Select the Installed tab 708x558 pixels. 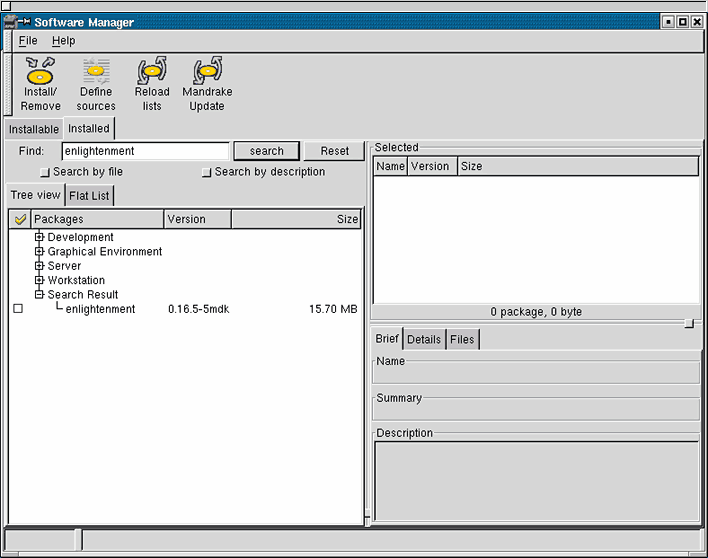coord(89,128)
